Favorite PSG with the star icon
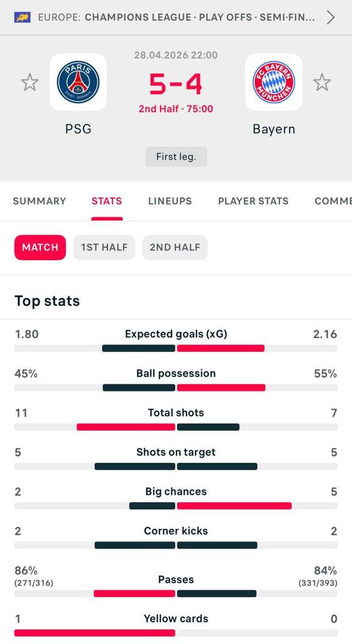The width and height of the screenshot is (352, 644). click(30, 83)
